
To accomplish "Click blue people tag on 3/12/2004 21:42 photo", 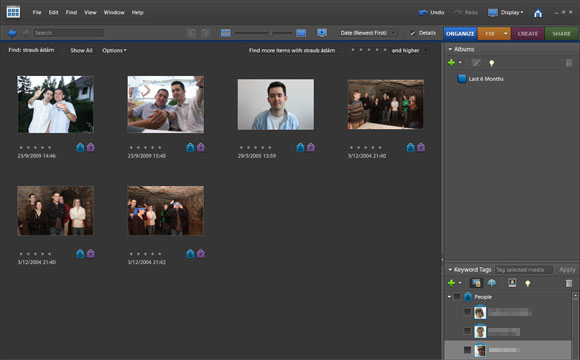I will click(x=190, y=253).
